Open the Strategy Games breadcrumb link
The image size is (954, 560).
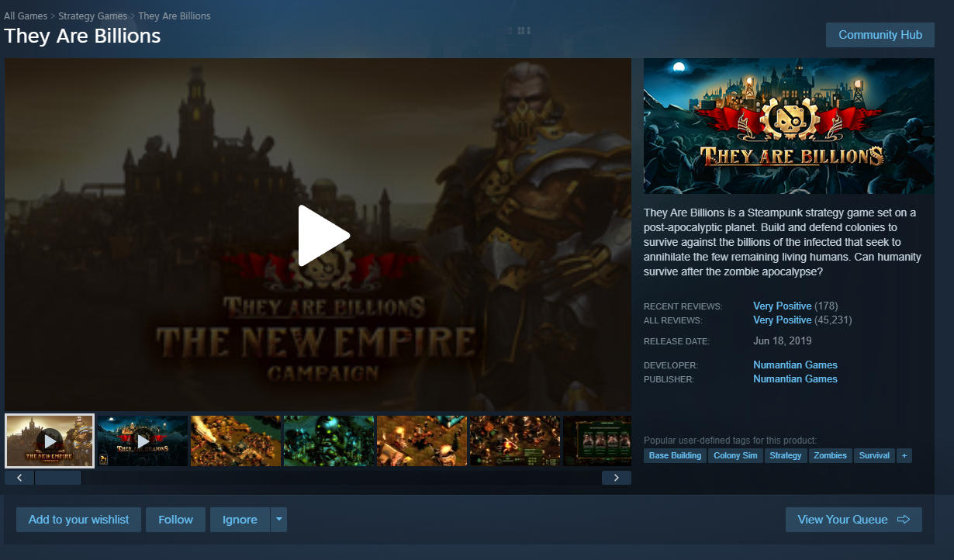point(92,16)
